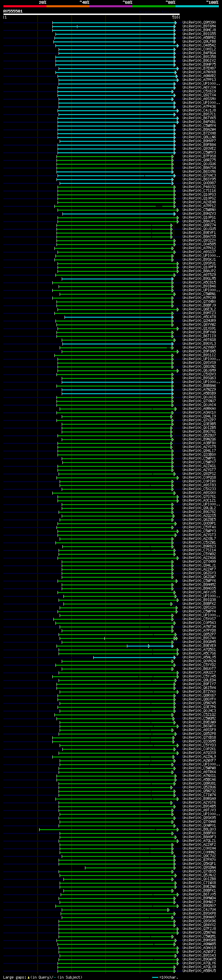Click the AV555501 query name label
Screen dimensions: 222x980
click(x=13, y=11)
